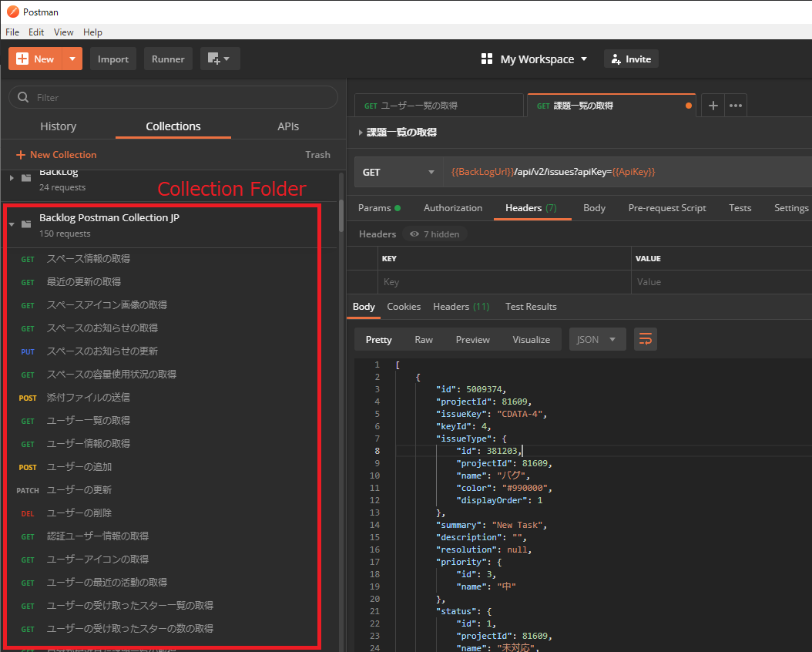
Task: Open the JSON format dropdown
Action: pos(597,340)
